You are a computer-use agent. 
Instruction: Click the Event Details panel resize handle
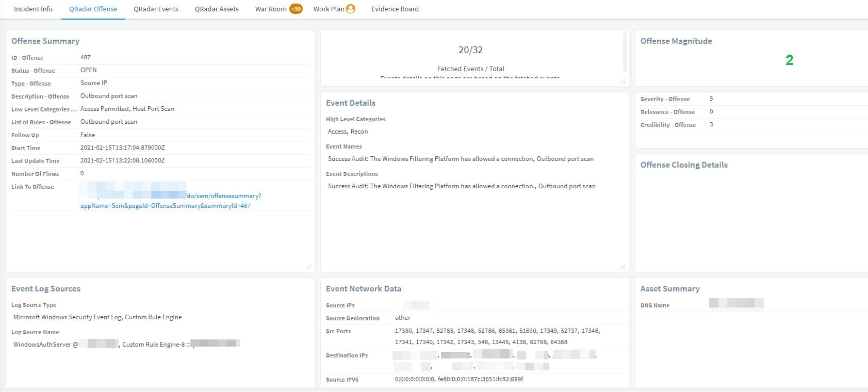point(623,267)
